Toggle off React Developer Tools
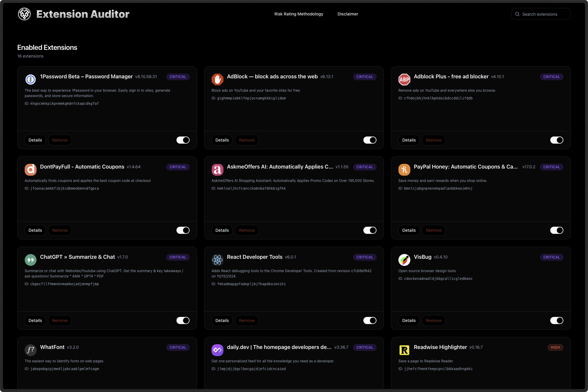Screen dimensions: 588x392 tap(370, 320)
